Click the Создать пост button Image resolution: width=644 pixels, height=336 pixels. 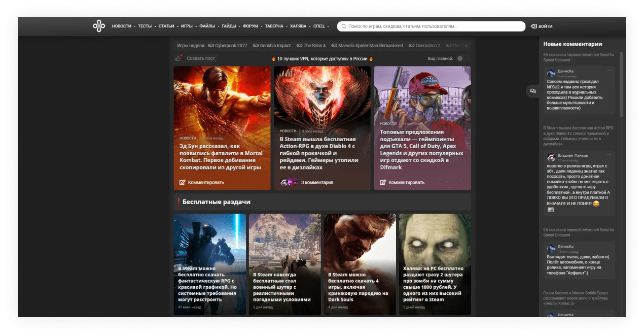(201, 58)
